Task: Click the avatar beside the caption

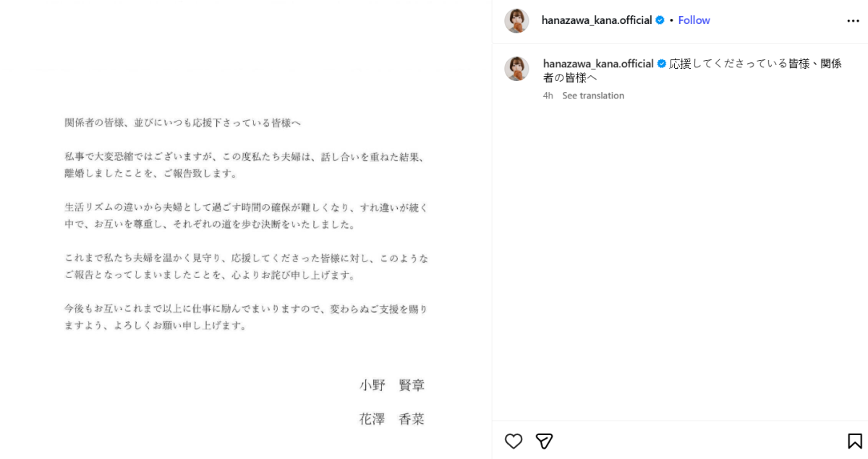Action: coord(516,69)
